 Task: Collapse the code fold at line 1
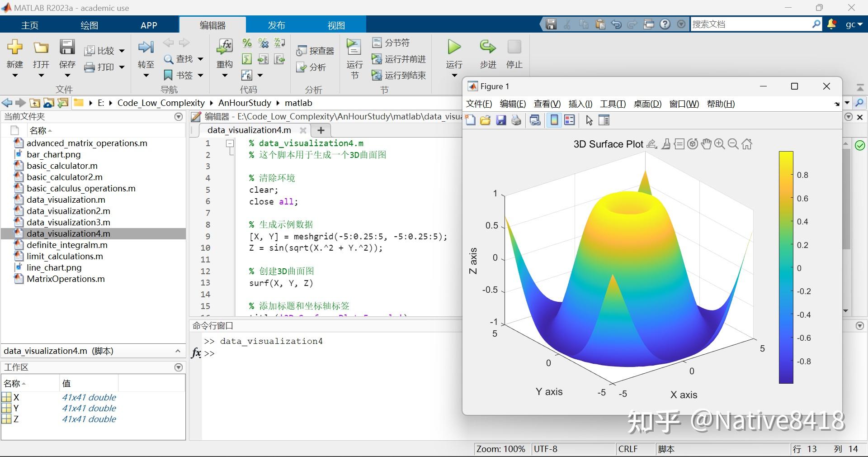[x=230, y=143]
